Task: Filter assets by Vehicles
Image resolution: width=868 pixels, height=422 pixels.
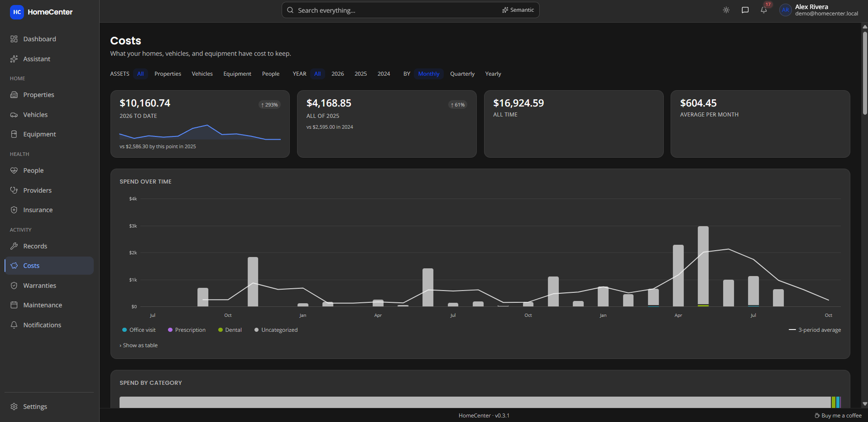Action: pyautogui.click(x=202, y=74)
